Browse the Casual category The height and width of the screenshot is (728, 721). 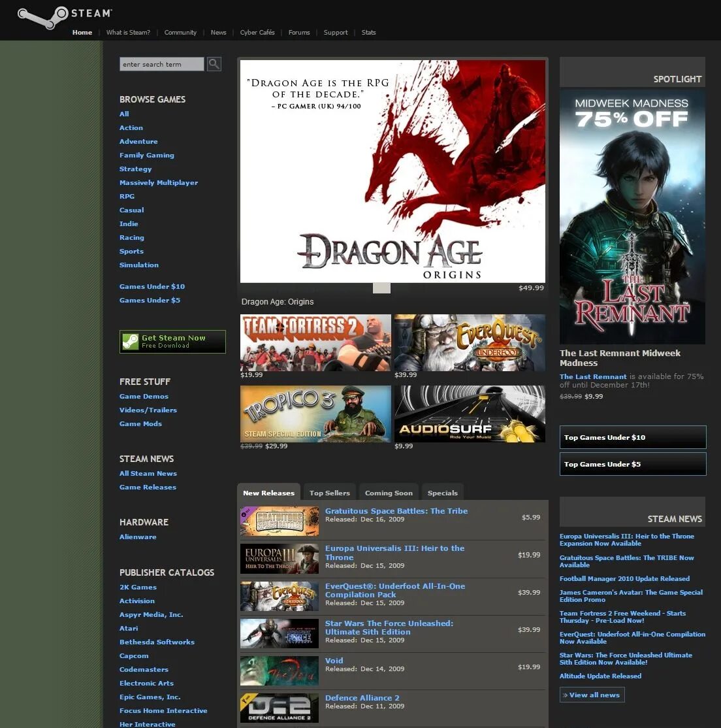pyautogui.click(x=131, y=210)
